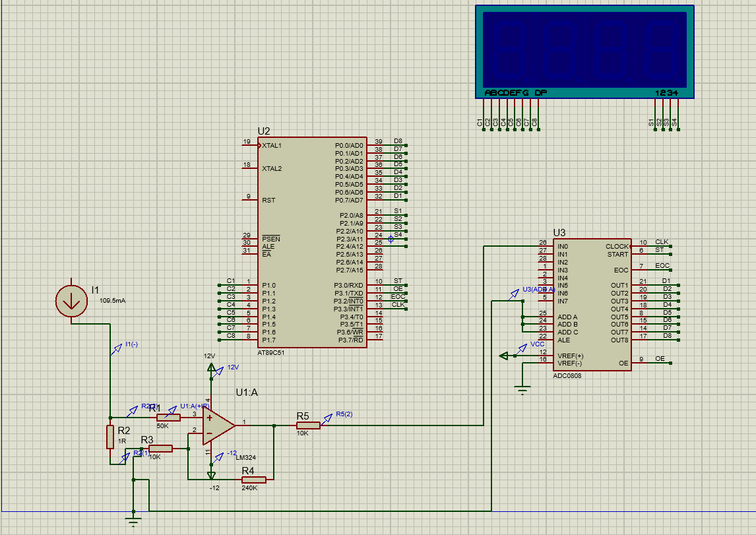Click the OUT1 pin label on U3
Screen dimensions: 756x535
point(619,286)
